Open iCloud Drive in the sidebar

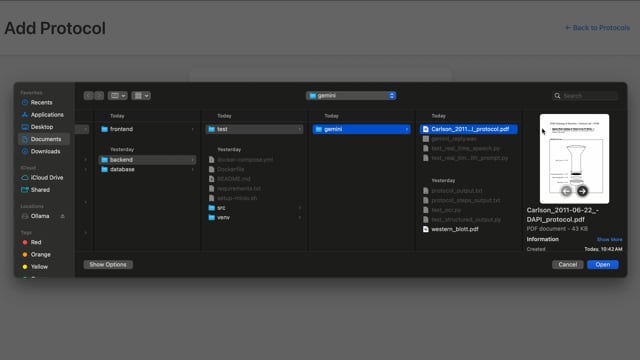click(47, 178)
